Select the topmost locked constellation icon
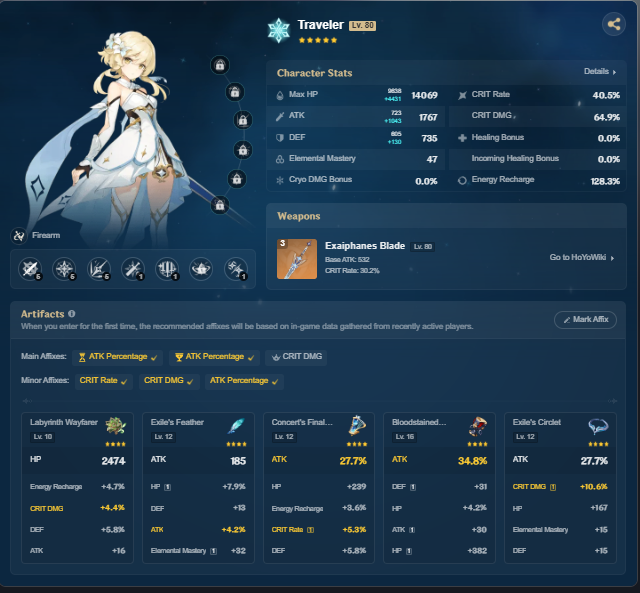 [220, 65]
